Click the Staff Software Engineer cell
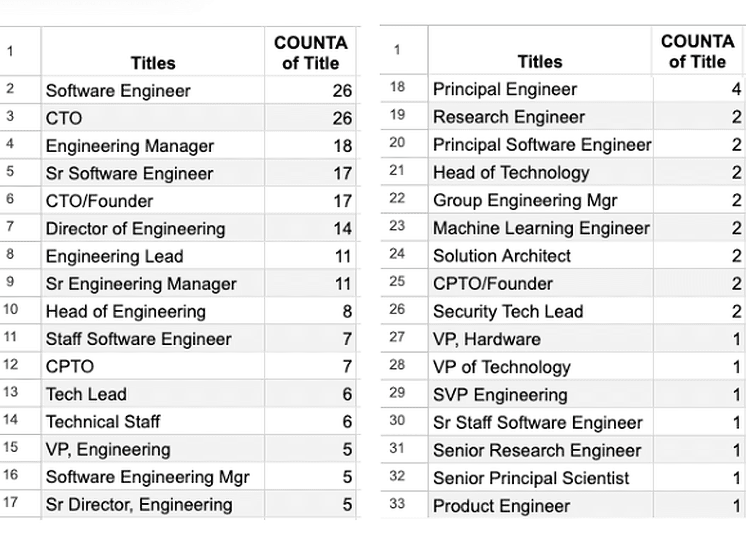Viewport: 746px width, 560px height. point(153,339)
